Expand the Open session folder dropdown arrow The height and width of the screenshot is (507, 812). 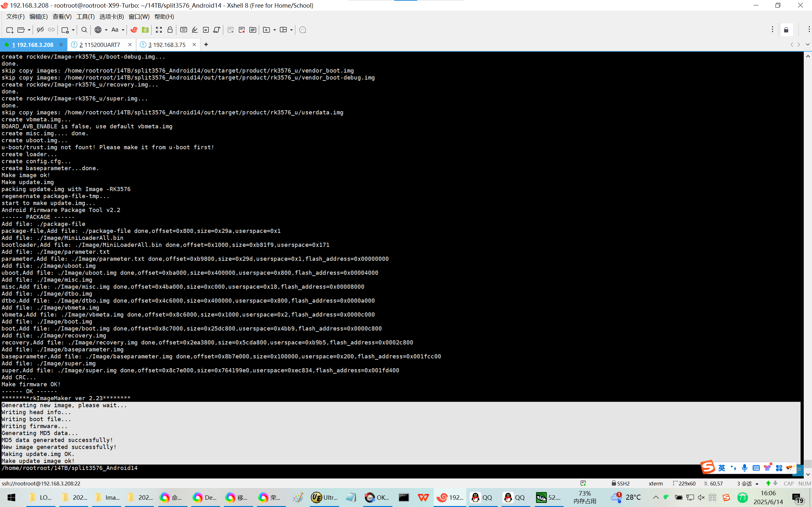click(x=29, y=30)
